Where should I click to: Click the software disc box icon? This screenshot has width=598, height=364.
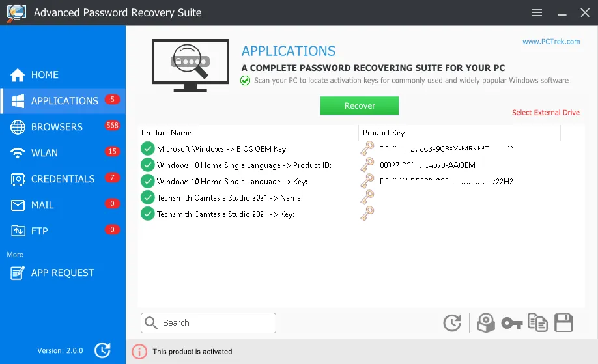(486, 323)
